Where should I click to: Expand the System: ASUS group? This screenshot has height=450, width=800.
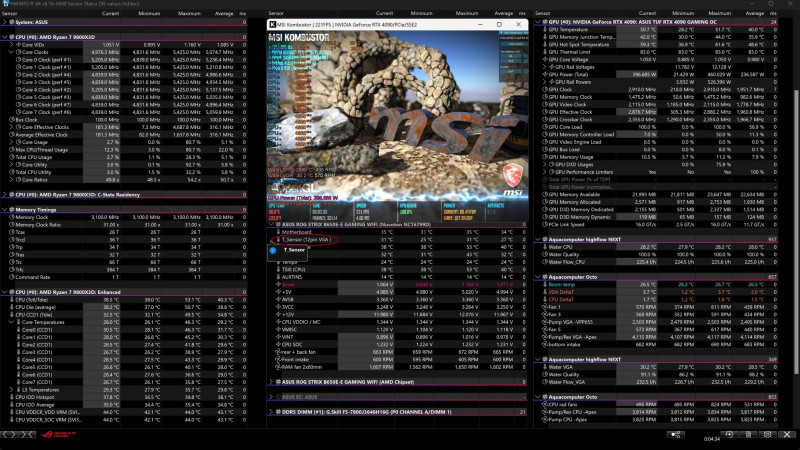(5, 22)
